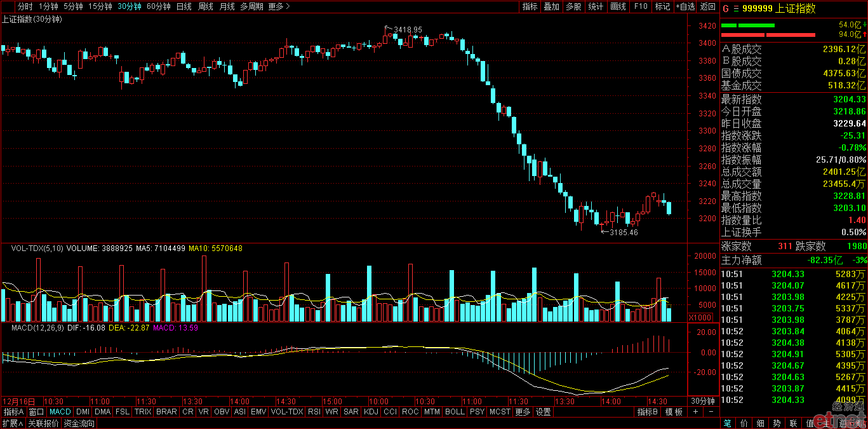868x429 pixels.
Task: Select the MTM indicator tab
Action: coord(432,412)
